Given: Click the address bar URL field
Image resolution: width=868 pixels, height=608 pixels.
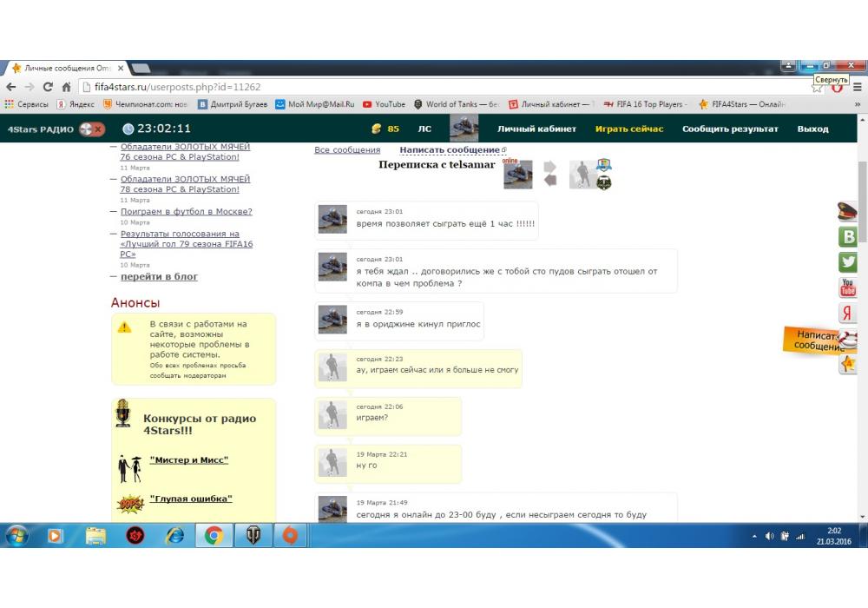Looking at the screenshot, I should point(434,87).
